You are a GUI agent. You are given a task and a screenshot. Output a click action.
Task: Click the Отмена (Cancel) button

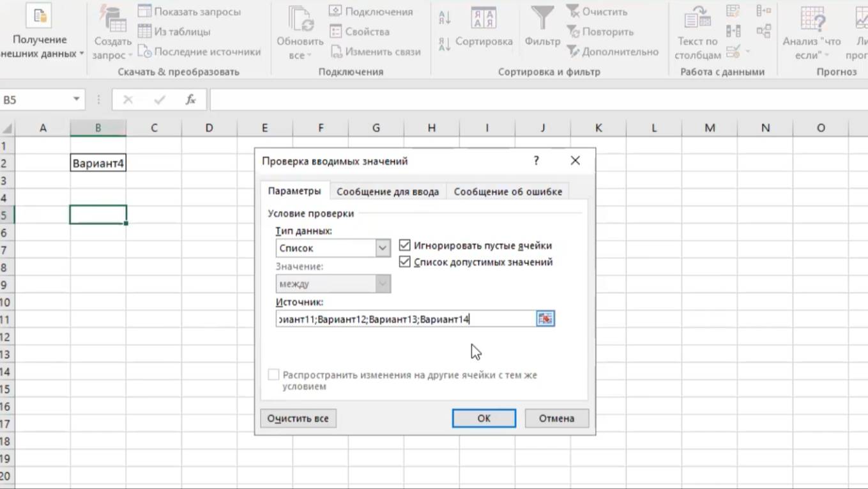(x=556, y=418)
